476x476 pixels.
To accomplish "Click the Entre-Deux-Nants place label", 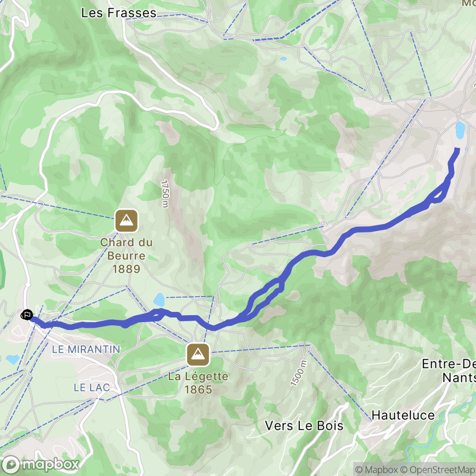I will 449,370.
